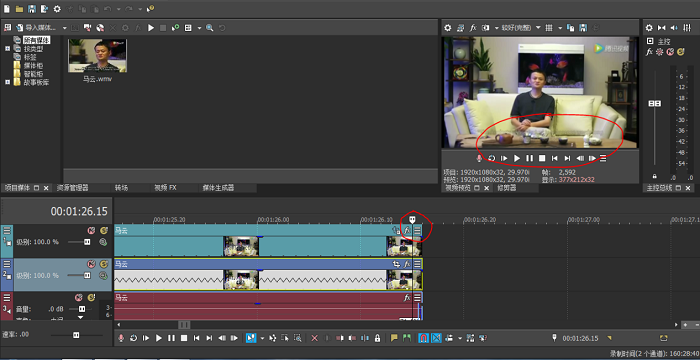
Task: Go to the start in the video preview
Action: 554,158
